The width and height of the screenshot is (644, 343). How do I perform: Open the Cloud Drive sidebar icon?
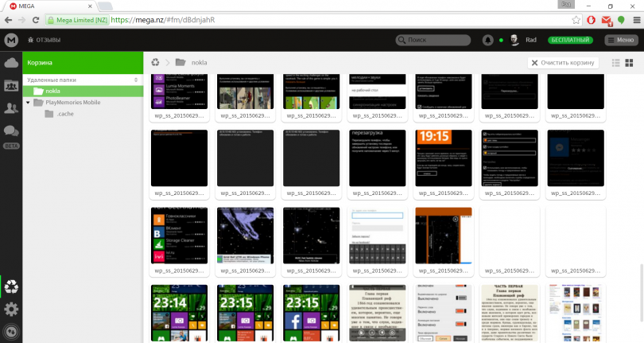pos(11,62)
